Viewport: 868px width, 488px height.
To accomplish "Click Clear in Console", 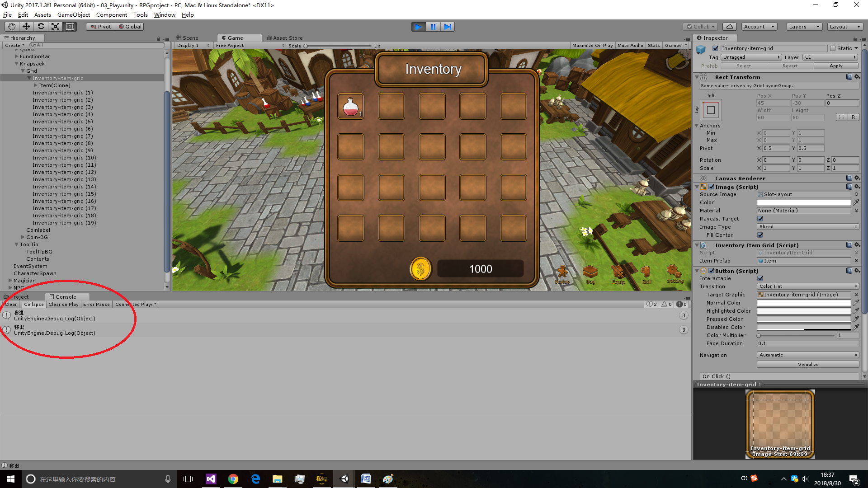I will coord(11,305).
